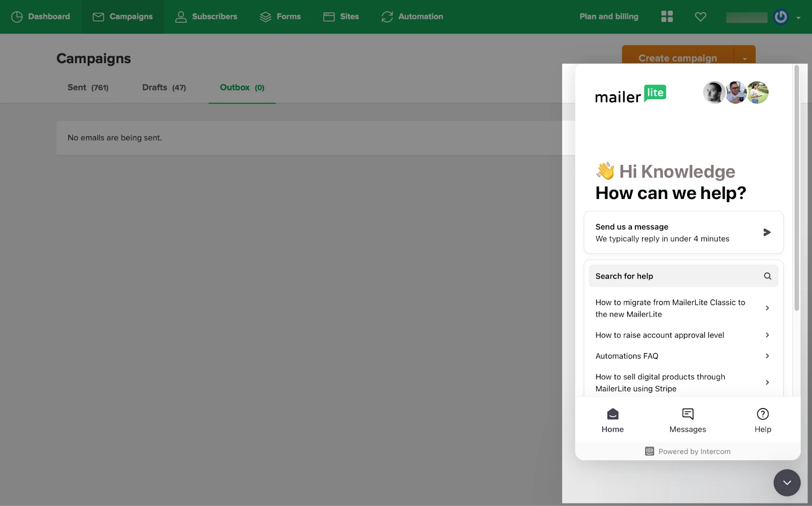Collapse the chat widget with round chevron button
812x506 pixels.
(787, 483)
